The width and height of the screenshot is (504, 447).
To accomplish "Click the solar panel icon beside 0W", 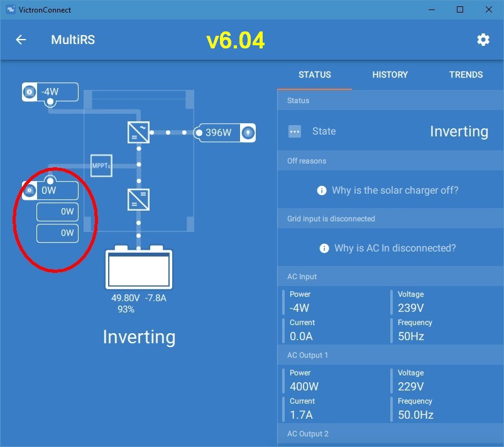I will 30,190.
